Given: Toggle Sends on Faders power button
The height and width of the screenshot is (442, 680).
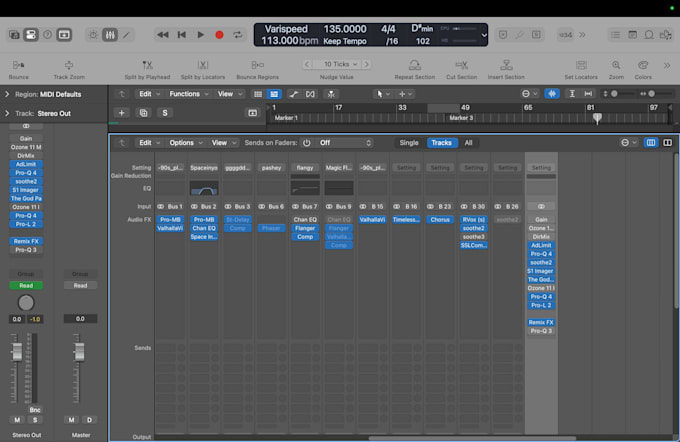Looking at the screenshot, I should coord(307,143).
